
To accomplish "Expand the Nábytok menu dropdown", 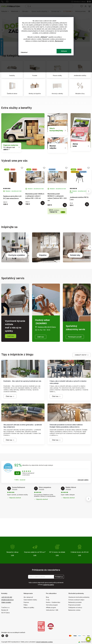I will [x=5, y=11].
